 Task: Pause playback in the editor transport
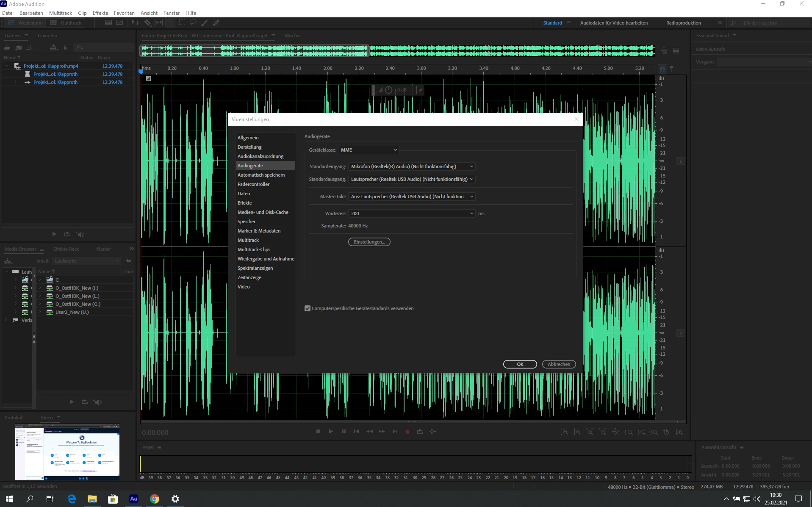pos(344,432)
